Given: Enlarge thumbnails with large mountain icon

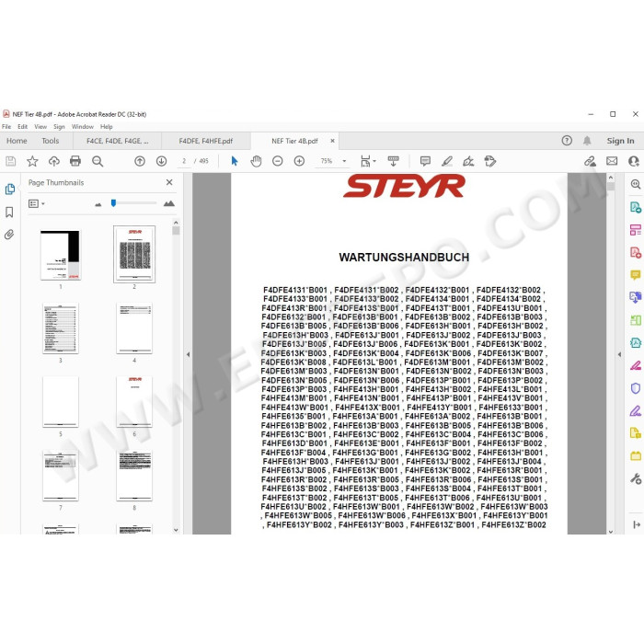Looking at the screenshot, I should point(168,203).
